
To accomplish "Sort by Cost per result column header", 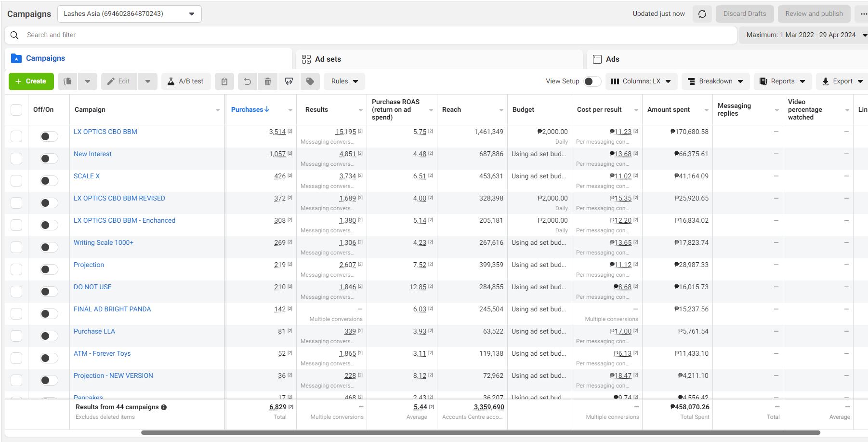I will [599, 110].
